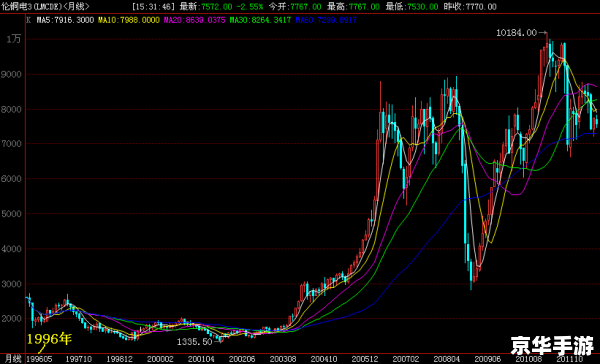Click the yellow 1996年 annotation

pos(49,339)
